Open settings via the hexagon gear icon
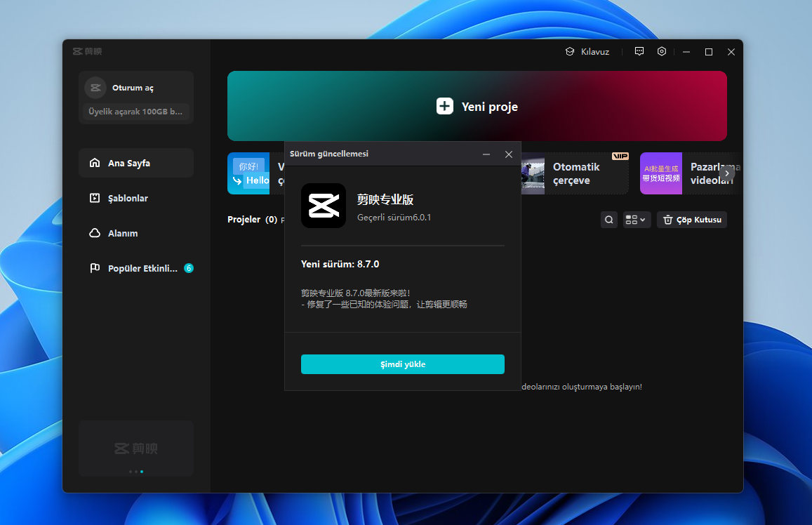The image size is (812, 525). tap(661, 52)
